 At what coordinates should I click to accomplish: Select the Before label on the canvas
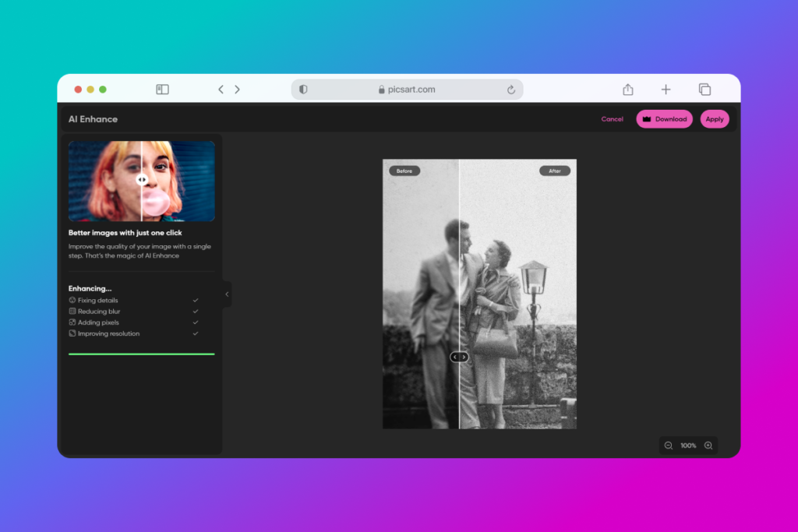click(x=404, y=170)
